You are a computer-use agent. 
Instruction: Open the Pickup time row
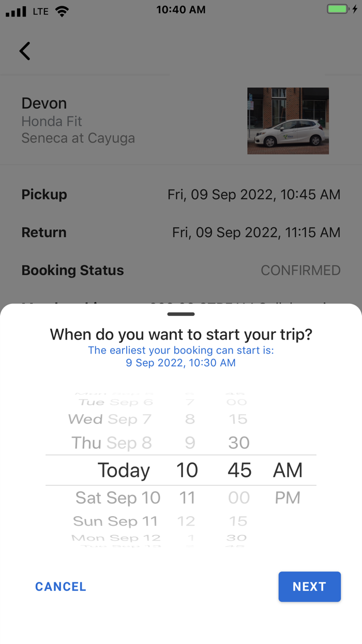(181, 194)
